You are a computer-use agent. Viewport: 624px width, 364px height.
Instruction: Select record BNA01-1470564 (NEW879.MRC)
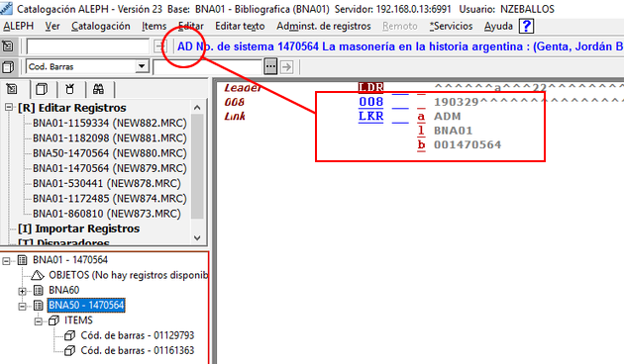(x=109, y=168)
